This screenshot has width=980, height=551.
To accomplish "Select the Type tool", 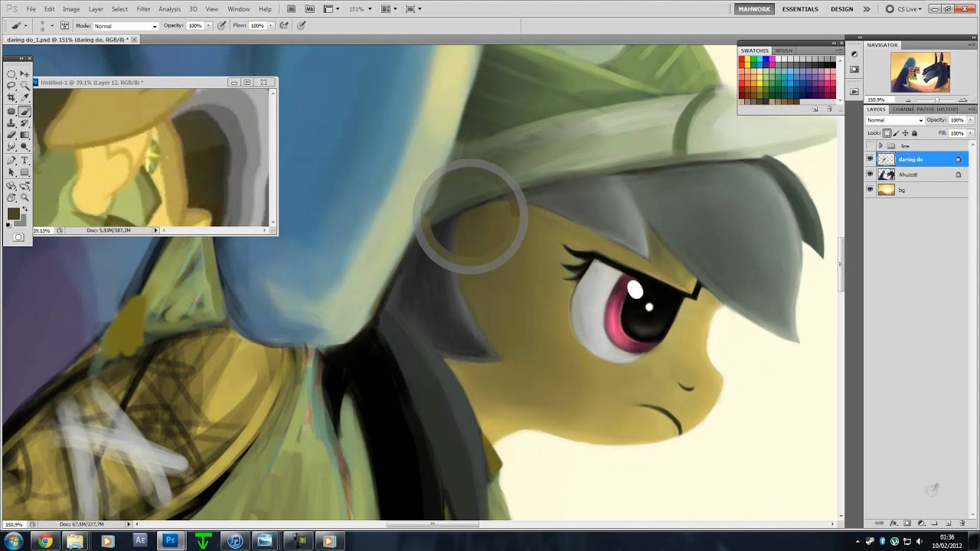I will pos(24,159).
